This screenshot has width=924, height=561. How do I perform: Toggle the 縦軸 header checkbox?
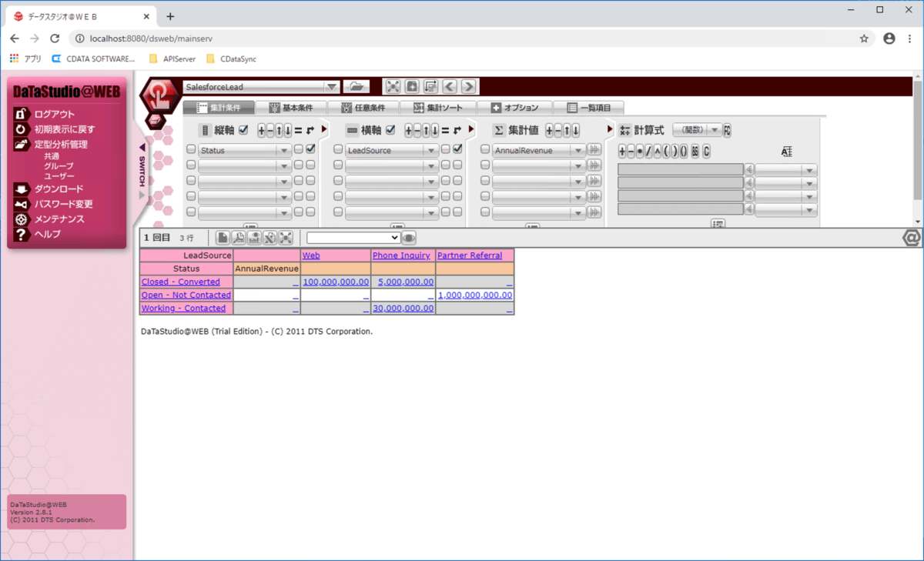(x=244, y=129)
